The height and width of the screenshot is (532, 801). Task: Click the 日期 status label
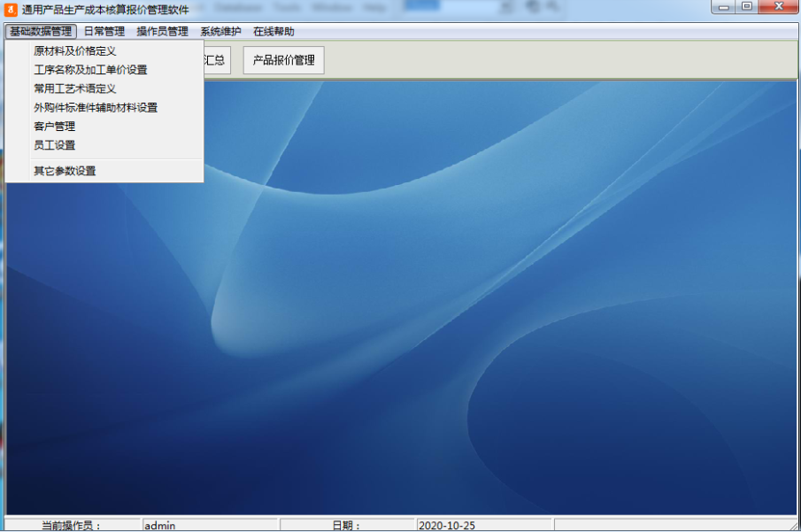pyautogui.click(x=347, y=525)
